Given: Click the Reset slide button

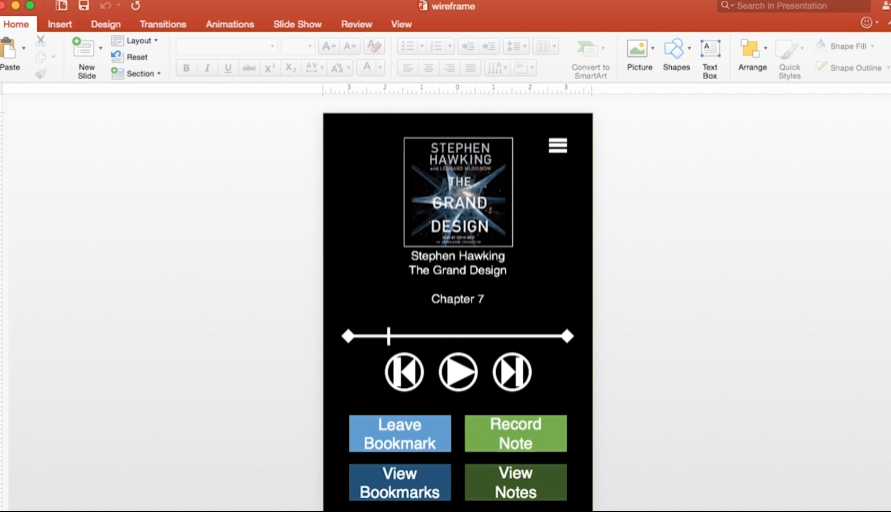Looking at the screenshot, I should coord(130,57).
